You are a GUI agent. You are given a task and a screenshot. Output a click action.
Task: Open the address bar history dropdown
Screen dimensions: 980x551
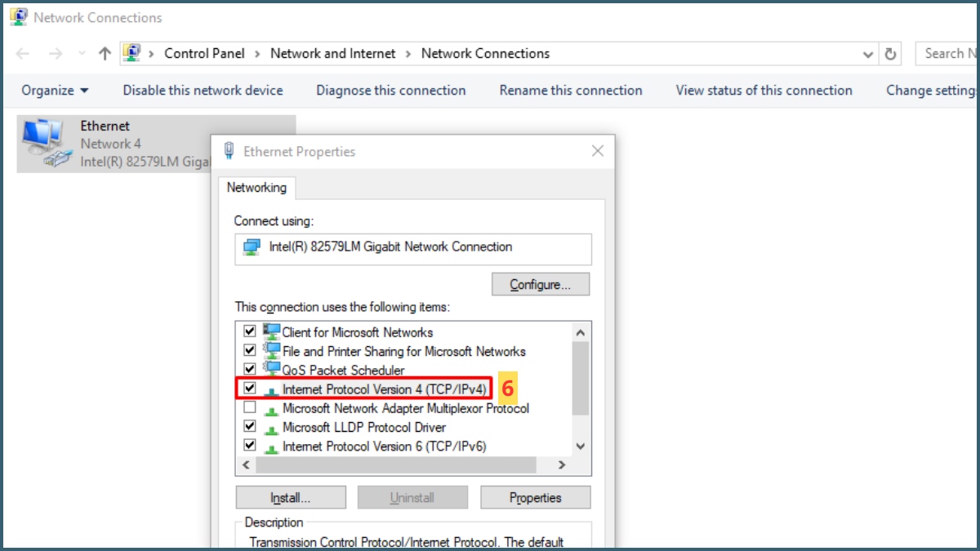[867, 52]
